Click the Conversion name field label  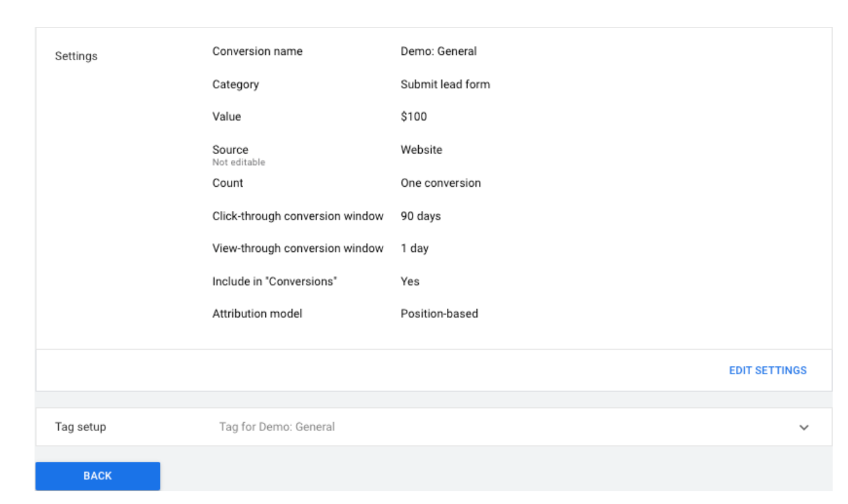click(x=258, y=51)
